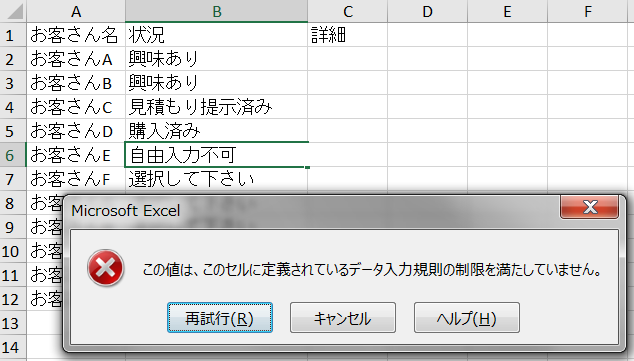
Task: Open help with ヘルプ(H) button
Action: (x=467, y=318)
